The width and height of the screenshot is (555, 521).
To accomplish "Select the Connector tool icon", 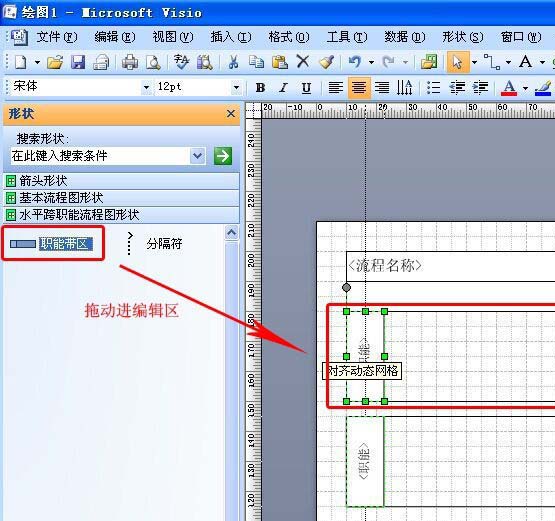I will click(492, 62).
